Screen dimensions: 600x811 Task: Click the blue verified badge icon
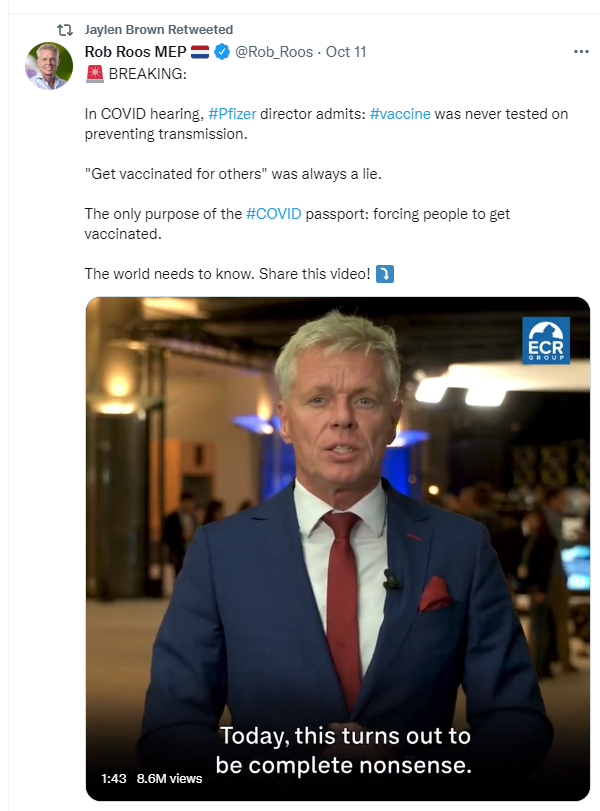222,52
